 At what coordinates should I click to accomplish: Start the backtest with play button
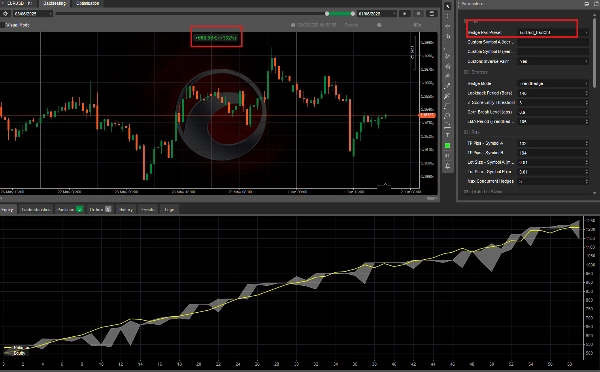click(404, 14)
